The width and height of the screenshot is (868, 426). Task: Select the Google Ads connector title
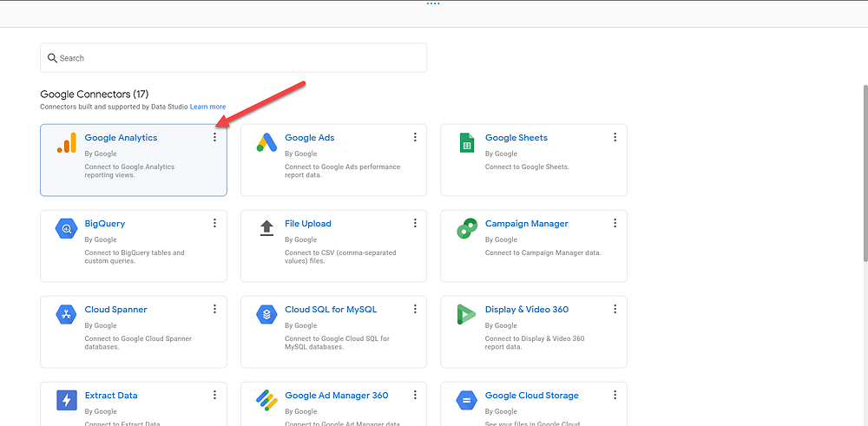[310, 138]
